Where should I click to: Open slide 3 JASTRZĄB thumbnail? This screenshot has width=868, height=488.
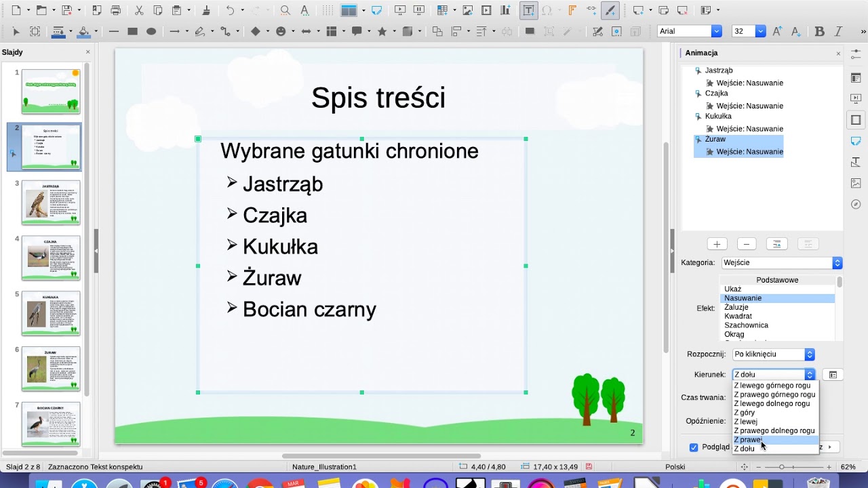click(51, 202)
